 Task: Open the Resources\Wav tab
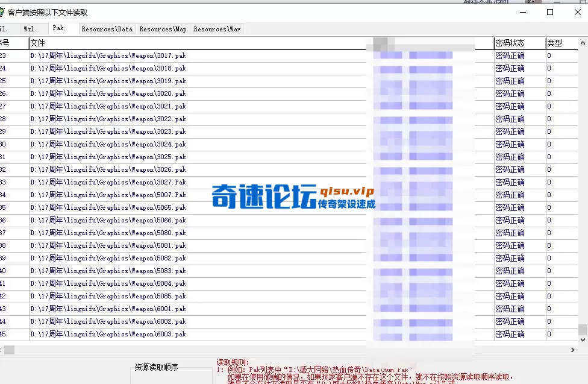[217, 29]
